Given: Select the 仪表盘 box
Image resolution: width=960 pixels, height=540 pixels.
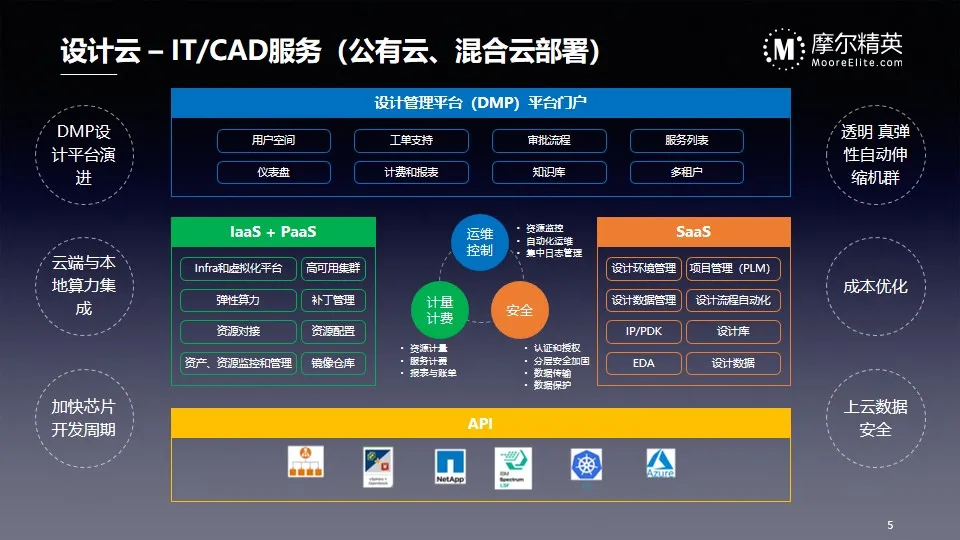Looking at the screenshot, I should (274, 172).
